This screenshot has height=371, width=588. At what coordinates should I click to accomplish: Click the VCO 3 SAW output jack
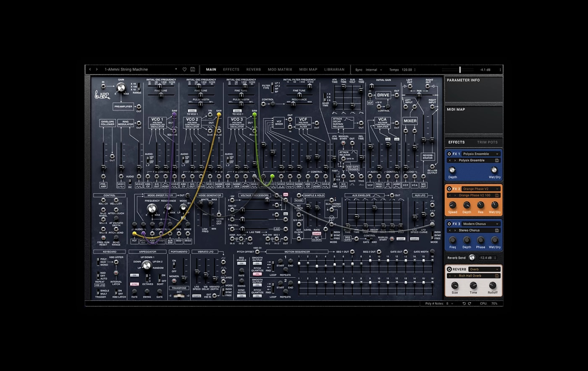point(254,115)
